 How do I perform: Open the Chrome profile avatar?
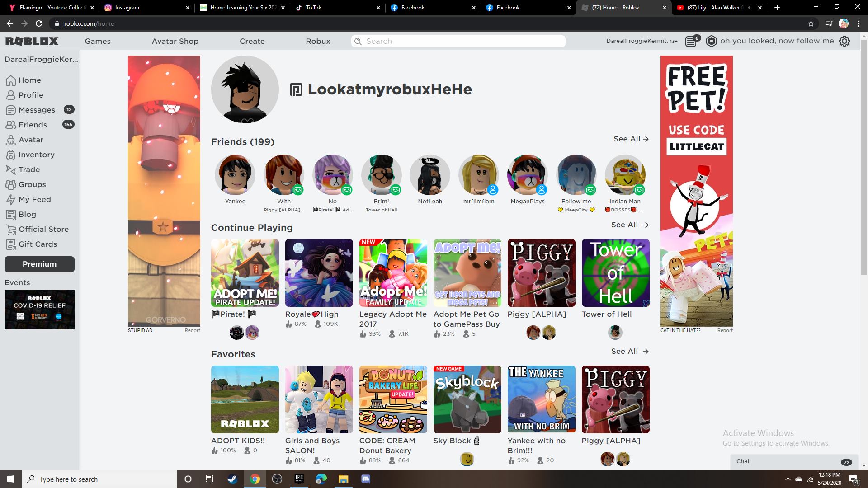pos(844,23)
